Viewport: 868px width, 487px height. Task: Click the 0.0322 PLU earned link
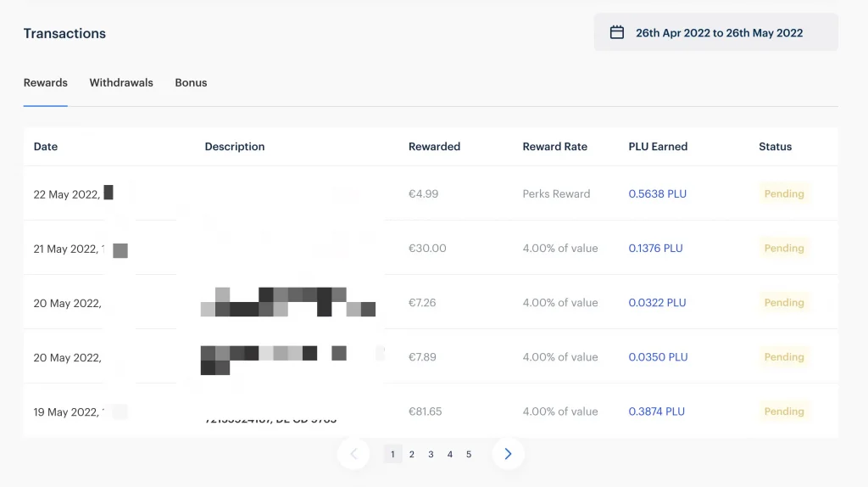tap(657, 303)
